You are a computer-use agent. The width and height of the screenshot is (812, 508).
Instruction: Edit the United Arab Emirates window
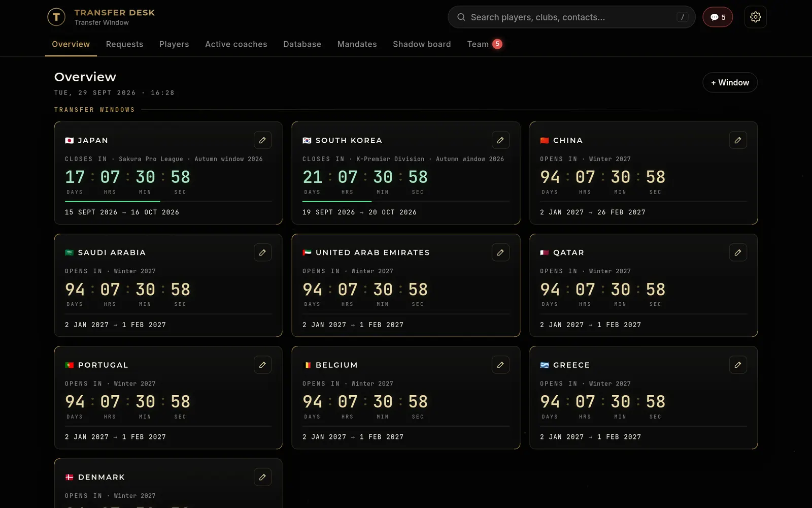500,252
